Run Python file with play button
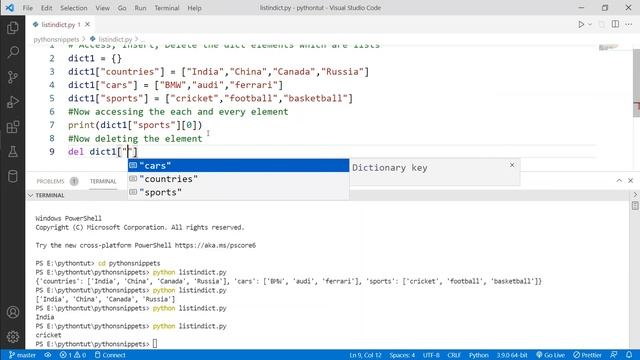Viewport: 640px width, 360px height. (581, 24)
